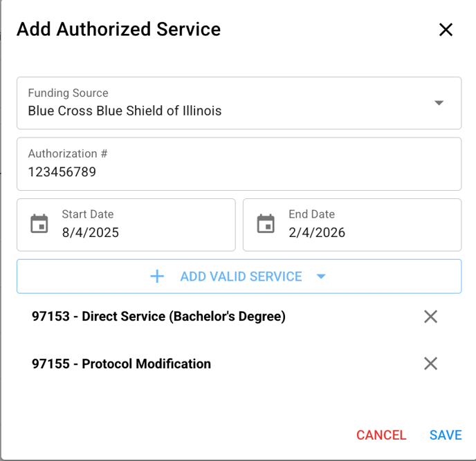This screenshot has width=476, height=461.
Task: Open the End Date calendar icon
Action: tap(266, 224)
